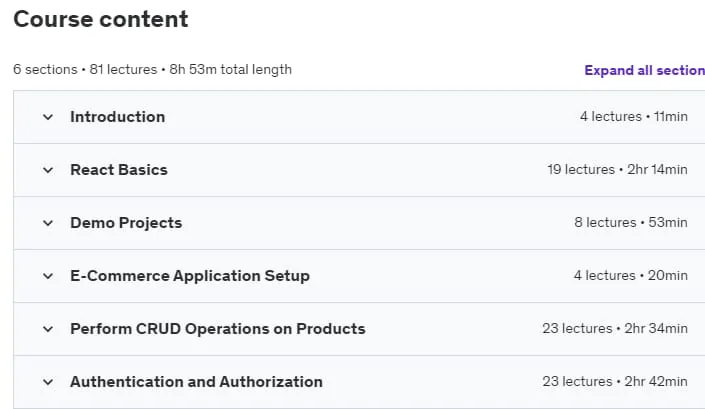Open the E-Commerce Application Setup title
The image size is (705, 409).
pyautogui.click(x=190, y=276)
